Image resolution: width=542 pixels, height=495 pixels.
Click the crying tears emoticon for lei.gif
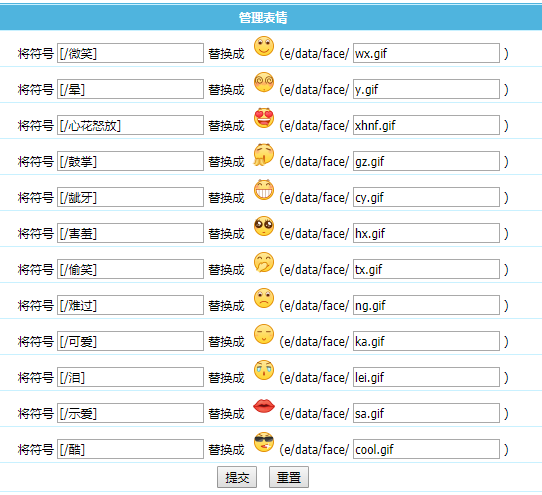(264, 370)
